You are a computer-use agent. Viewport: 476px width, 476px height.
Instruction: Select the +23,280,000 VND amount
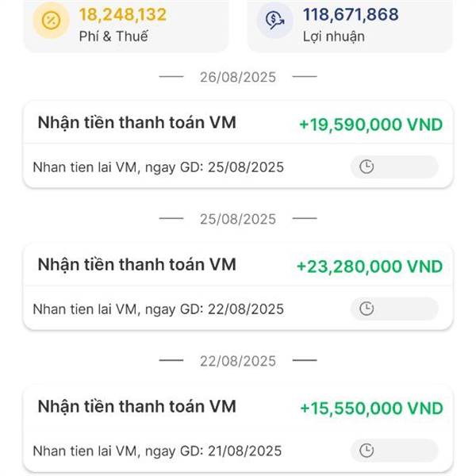[370, 267]
